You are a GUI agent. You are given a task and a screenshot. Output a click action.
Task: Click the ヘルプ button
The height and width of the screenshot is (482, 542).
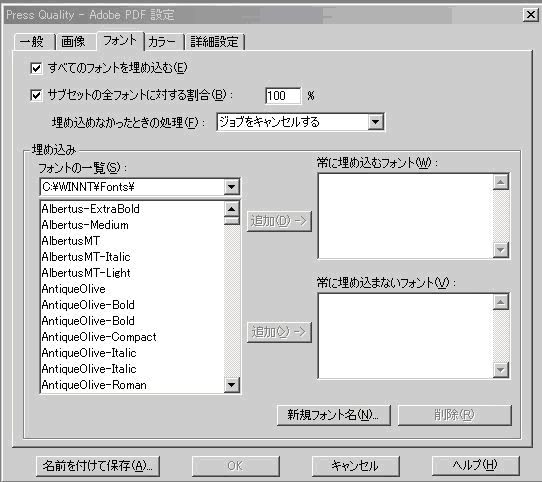tap(475, 466)
